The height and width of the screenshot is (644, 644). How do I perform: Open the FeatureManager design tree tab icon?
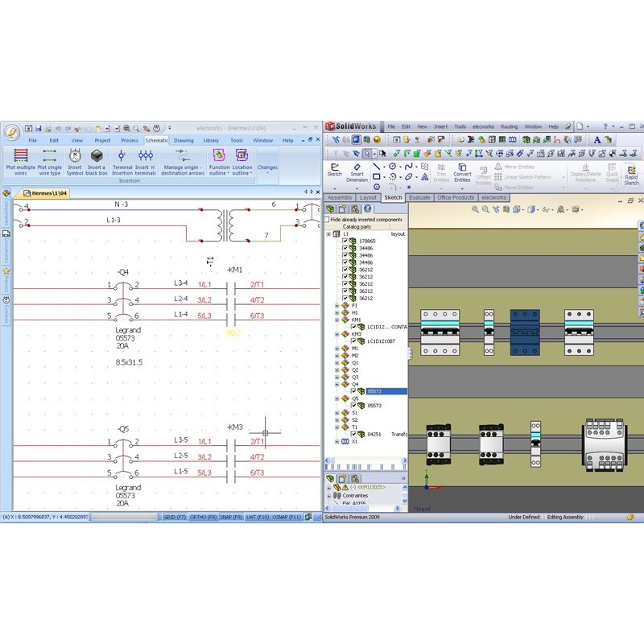(331, 209)
